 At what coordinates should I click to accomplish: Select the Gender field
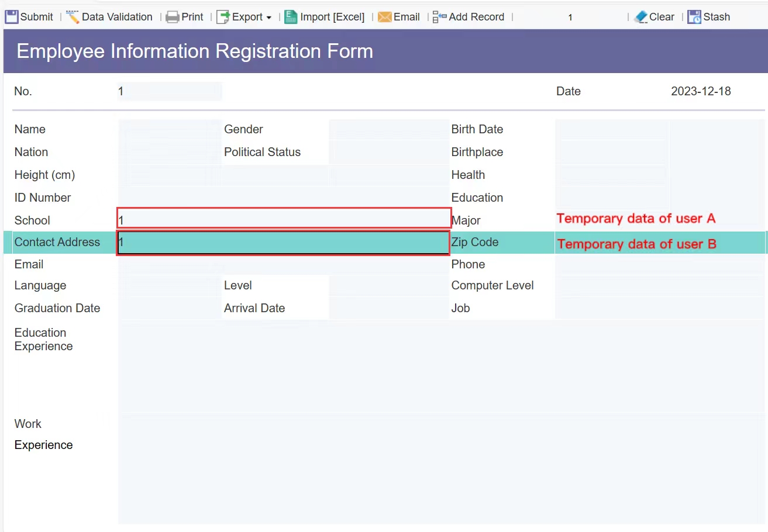click(388, 129)
